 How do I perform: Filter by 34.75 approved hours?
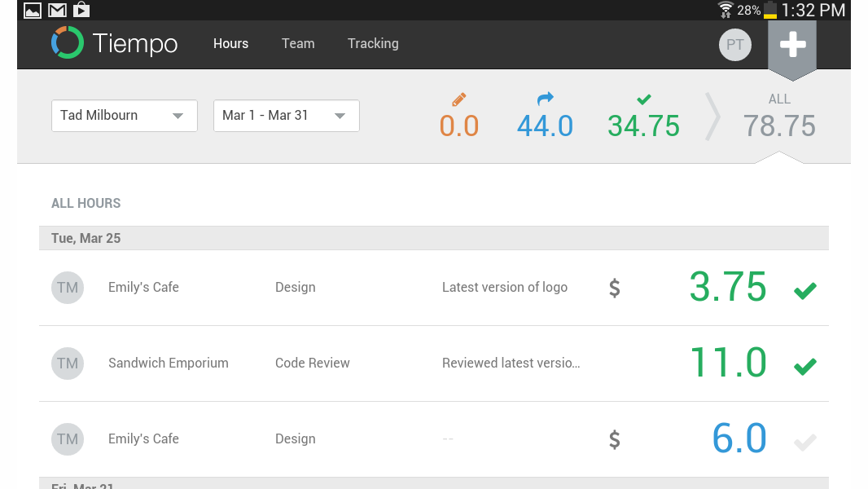point(643,126)
